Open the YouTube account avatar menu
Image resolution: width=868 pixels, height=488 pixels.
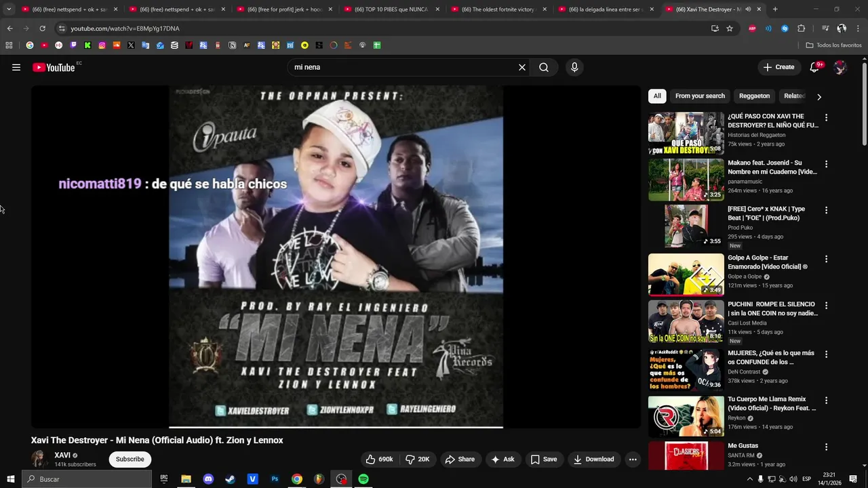coord(840,67)
